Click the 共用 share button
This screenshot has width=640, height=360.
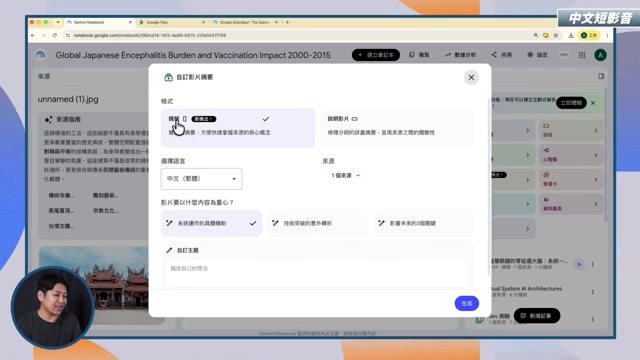502,55
